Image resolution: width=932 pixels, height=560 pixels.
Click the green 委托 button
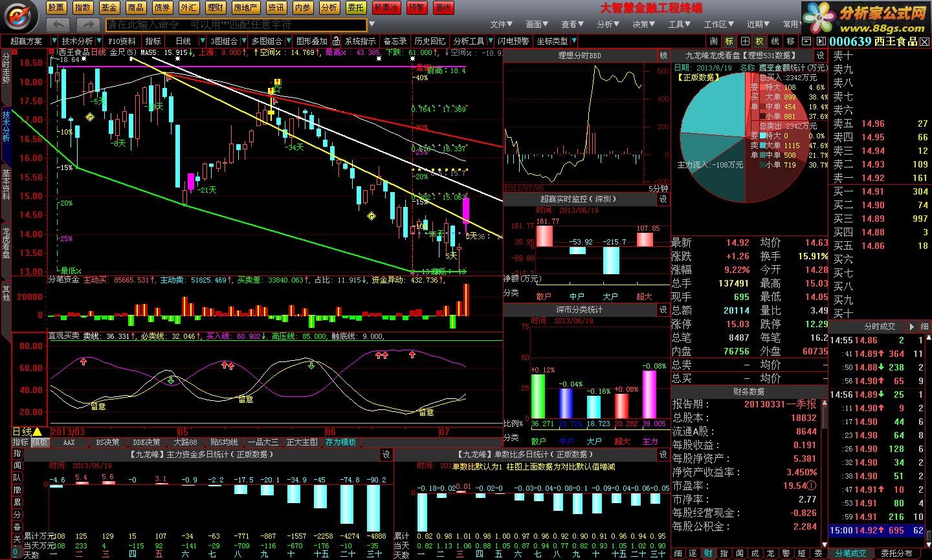click(355, 8)
